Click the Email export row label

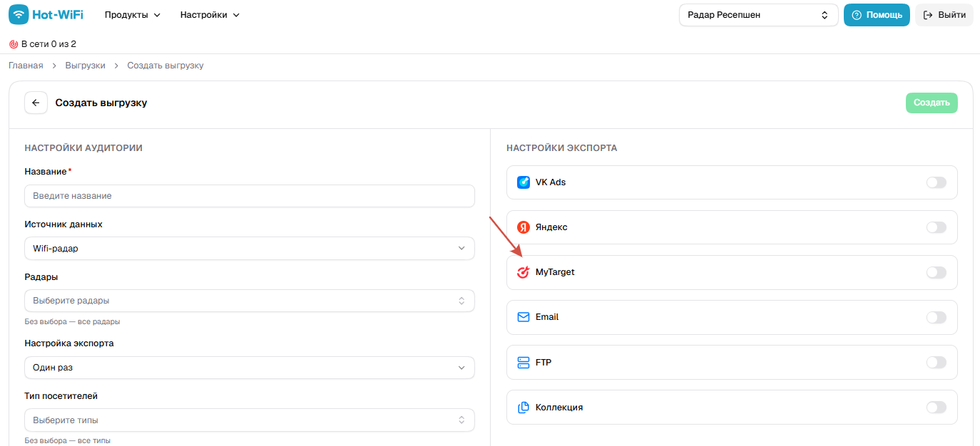547,317
